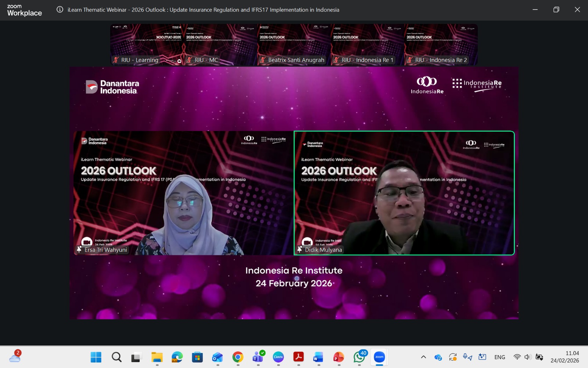Toggle Task View on the taskbar

point(137,357)
